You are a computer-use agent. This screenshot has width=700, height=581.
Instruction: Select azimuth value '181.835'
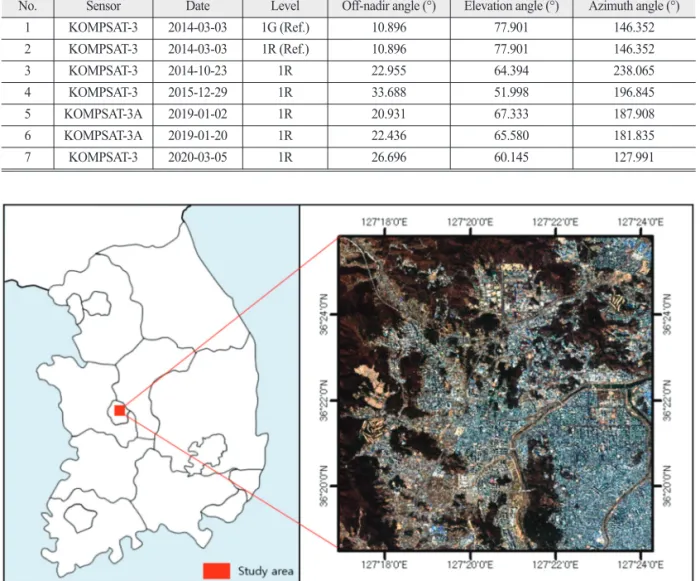tap(634, 135)
